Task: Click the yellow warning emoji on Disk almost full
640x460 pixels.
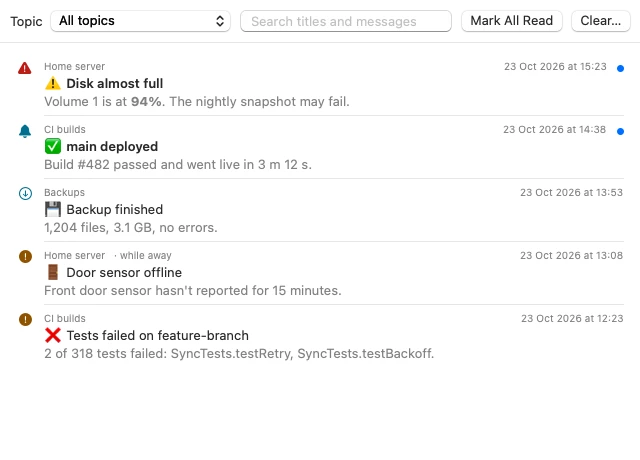Action: (x=53, y=84)
